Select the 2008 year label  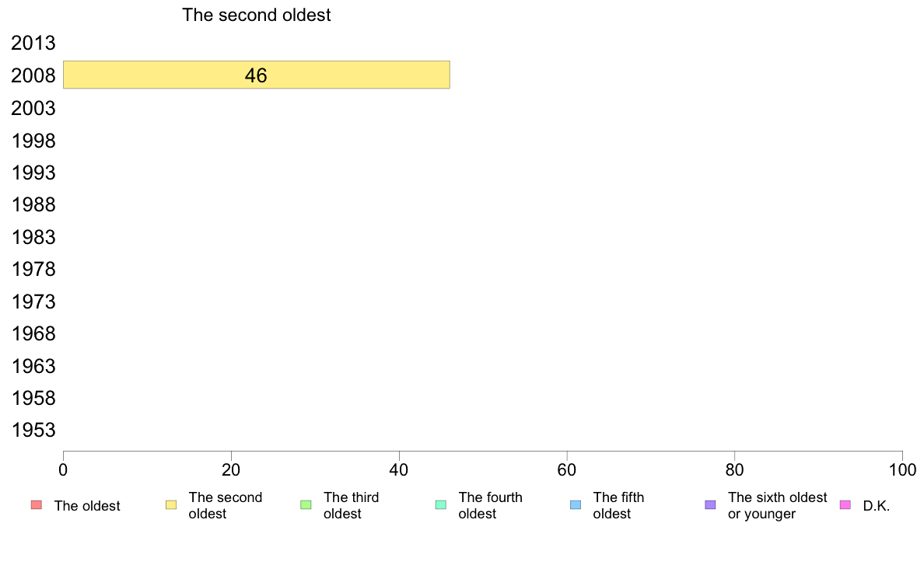click(33, 75)
